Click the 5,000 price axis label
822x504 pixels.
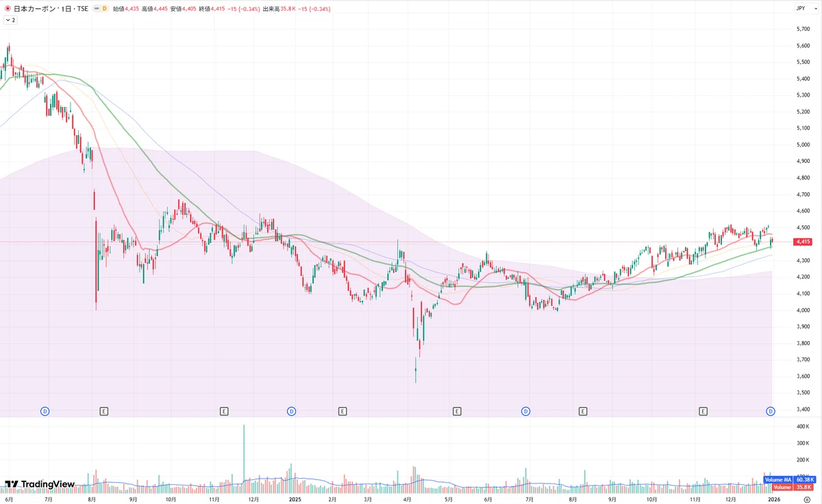(x=803, y=144)
